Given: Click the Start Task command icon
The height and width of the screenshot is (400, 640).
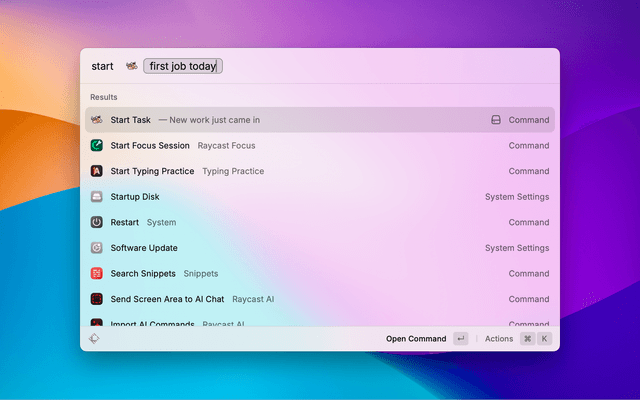Looking at the screenshot, I should point(97,120).
